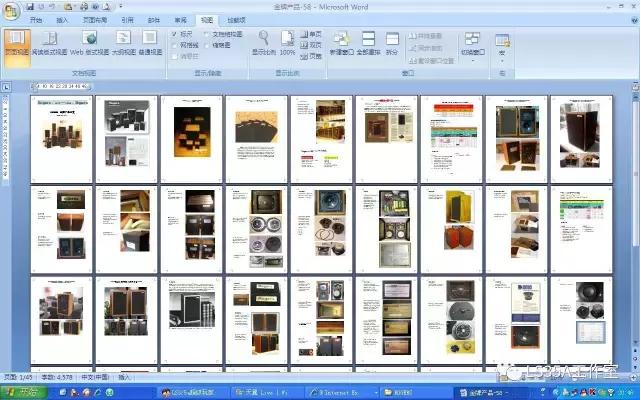Open the Macros (宏) dropdown
640x400 pixels.
(x=502, y=46)
